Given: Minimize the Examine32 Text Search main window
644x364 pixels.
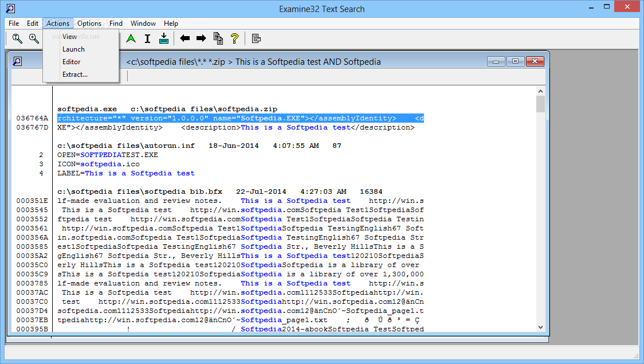Looking at the screenshot, I should [591, 7].
